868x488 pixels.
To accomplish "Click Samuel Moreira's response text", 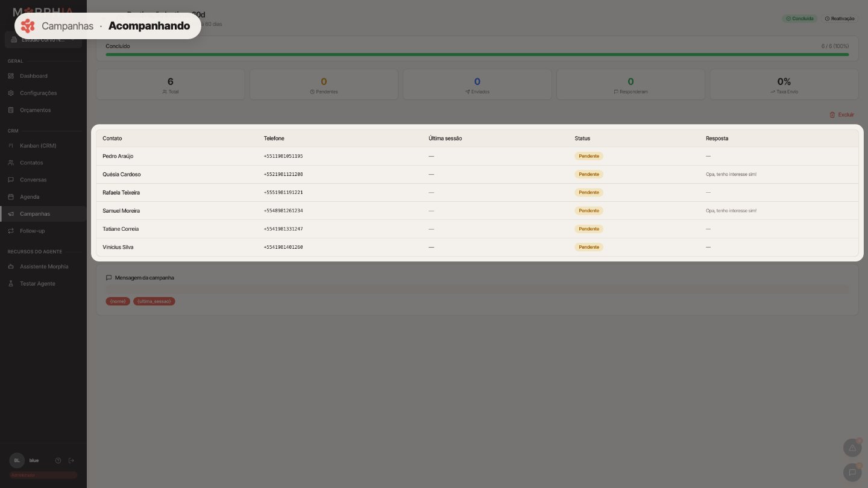I will point(731,211).
